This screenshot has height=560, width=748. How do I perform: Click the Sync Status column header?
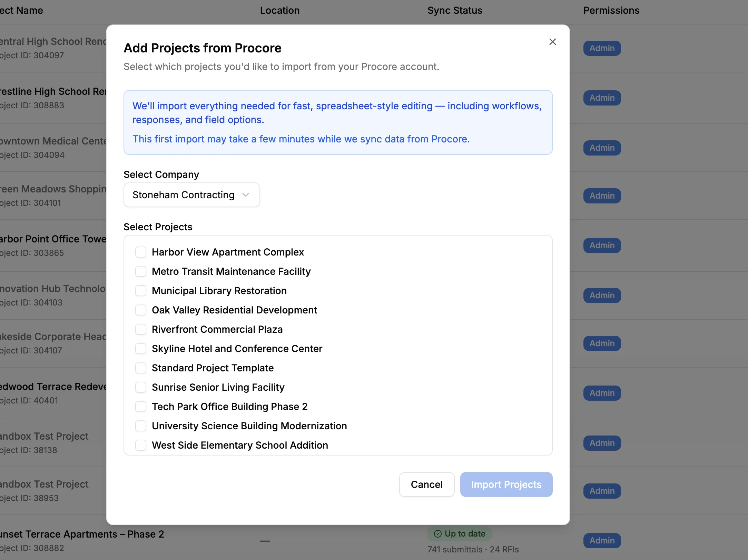pyautogui.click(x=454, y=10)
